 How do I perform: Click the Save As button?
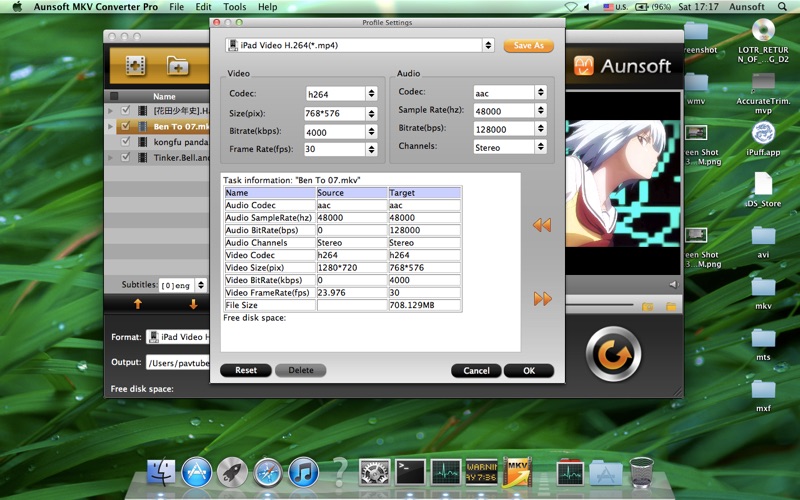pos(529,46)
